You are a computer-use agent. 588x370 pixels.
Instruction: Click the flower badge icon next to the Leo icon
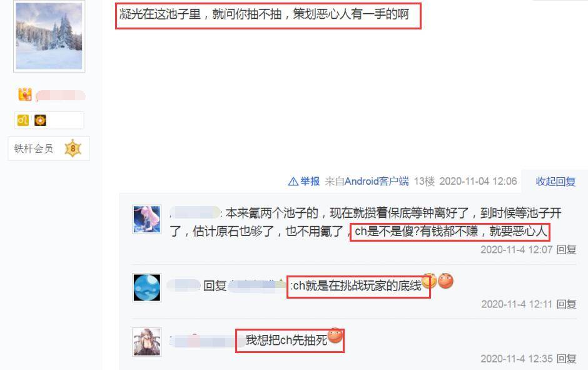click(40, 120)
